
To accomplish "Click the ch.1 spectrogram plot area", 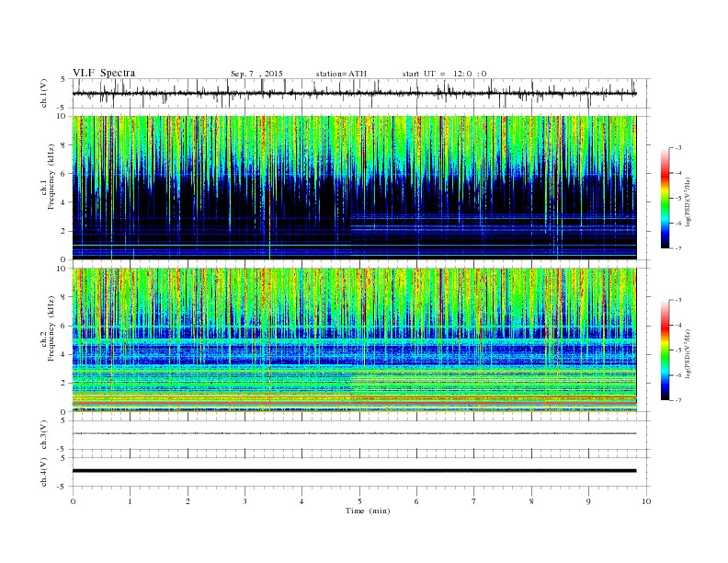I will (x=354, y=188).
